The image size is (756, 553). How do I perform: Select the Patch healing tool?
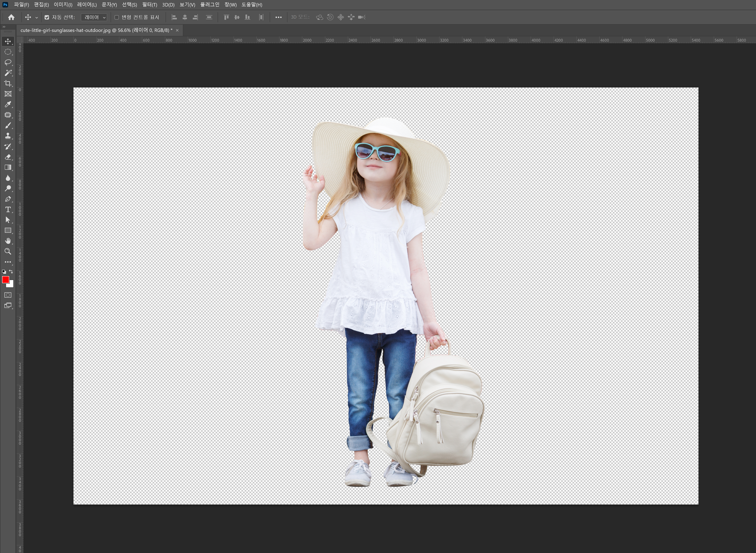click(x=8, y=115)
